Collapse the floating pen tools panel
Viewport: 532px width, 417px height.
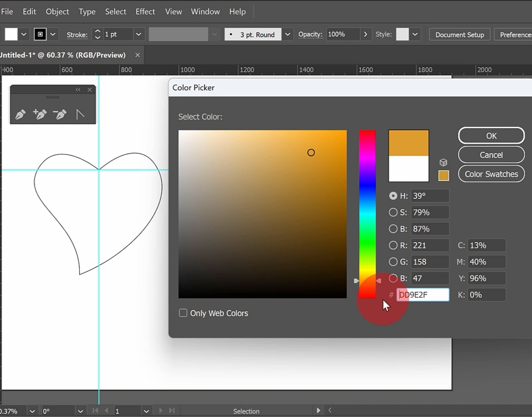pos(78,90)
